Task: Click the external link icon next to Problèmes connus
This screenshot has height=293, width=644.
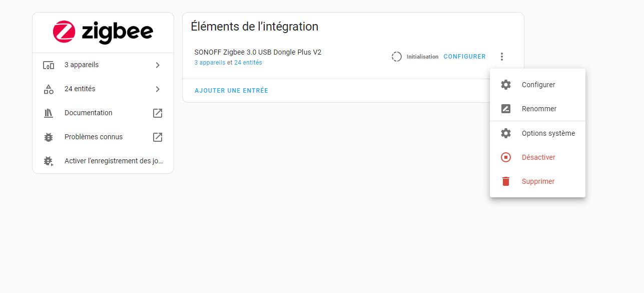Action: 158,137
